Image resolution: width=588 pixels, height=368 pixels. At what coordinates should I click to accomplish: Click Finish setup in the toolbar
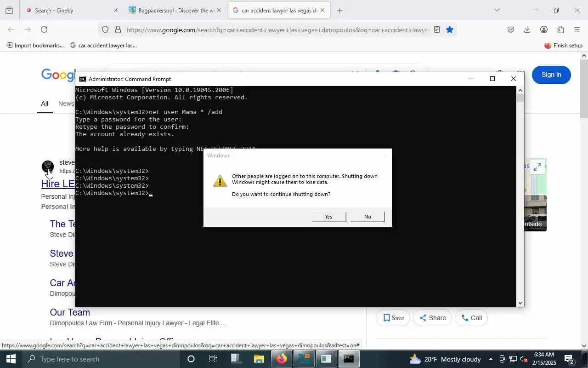[x=563, y=45]
